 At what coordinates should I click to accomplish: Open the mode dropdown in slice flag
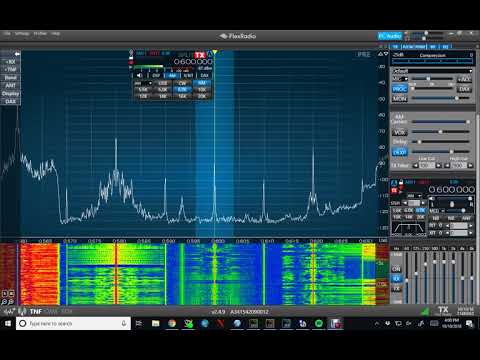click(x=143, y=83)
